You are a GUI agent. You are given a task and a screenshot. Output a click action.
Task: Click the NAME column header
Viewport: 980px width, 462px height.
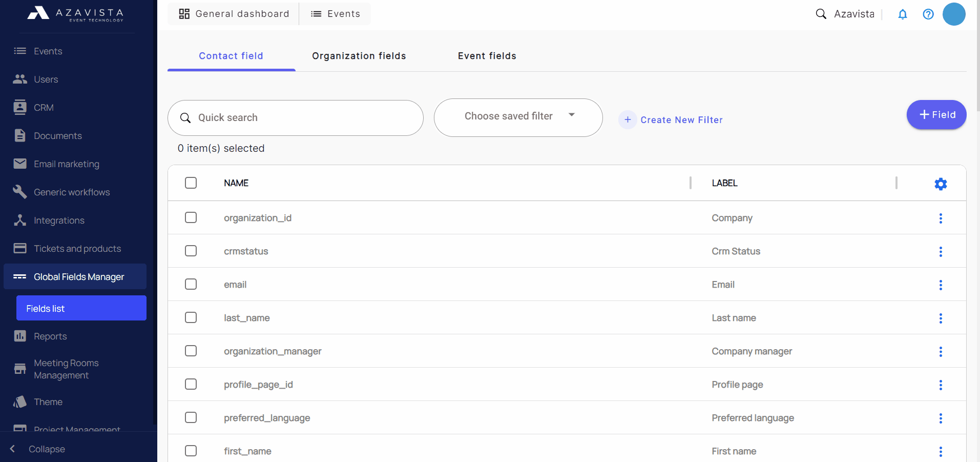pos(236,183)
